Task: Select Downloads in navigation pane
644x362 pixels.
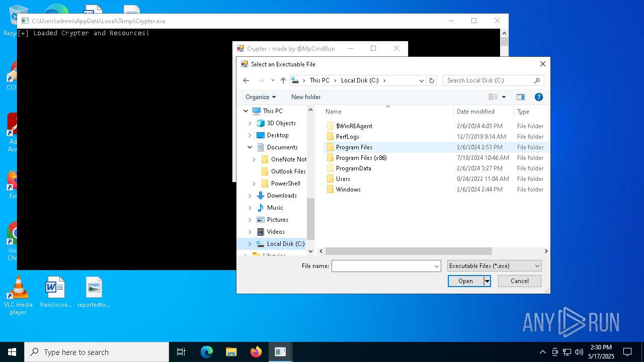Action: pyautogui.click(x=277, y=196)
